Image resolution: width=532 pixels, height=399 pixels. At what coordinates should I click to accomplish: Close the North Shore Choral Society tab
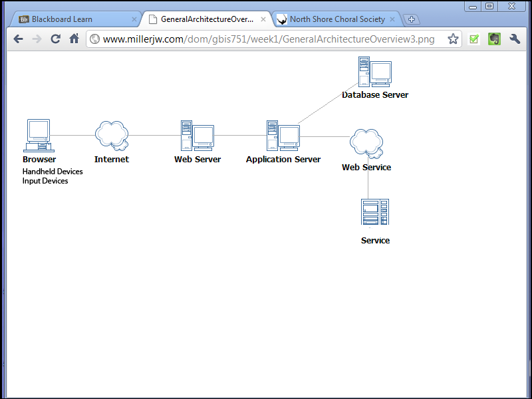tap(392, 19)
